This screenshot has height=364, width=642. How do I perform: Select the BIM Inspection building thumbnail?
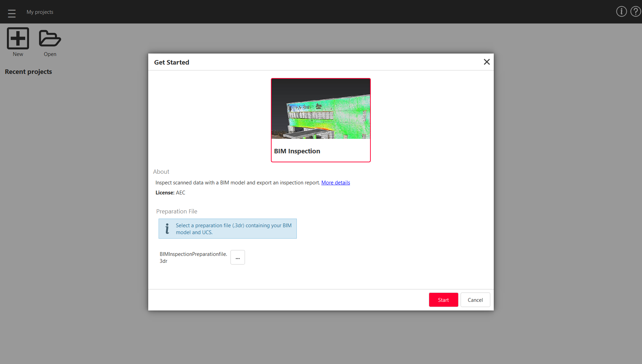point(321,109)
